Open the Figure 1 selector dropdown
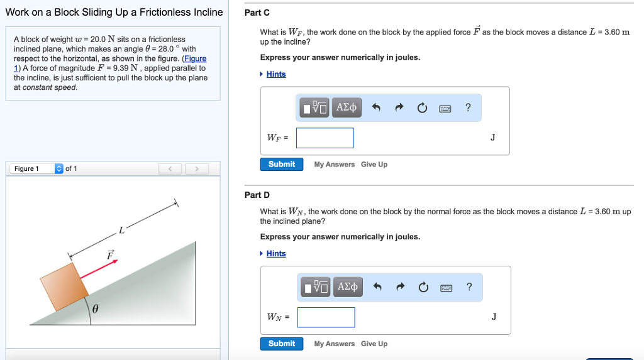Screen dimensions: 644x360 [59, 168]
